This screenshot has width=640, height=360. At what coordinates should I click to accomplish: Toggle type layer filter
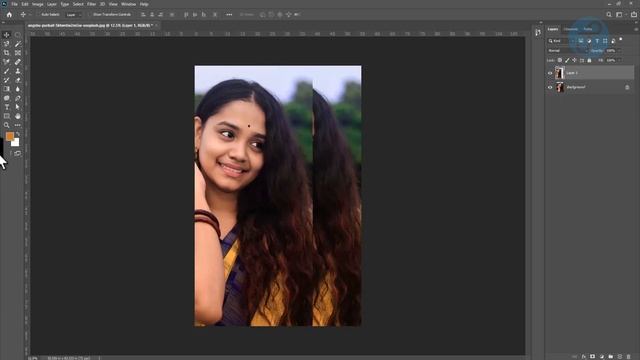point(597,41)
